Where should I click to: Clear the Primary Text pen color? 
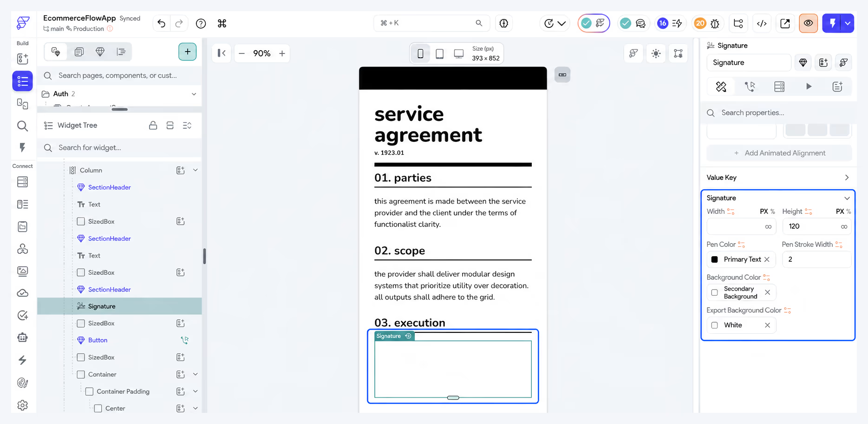pos(767,259)
